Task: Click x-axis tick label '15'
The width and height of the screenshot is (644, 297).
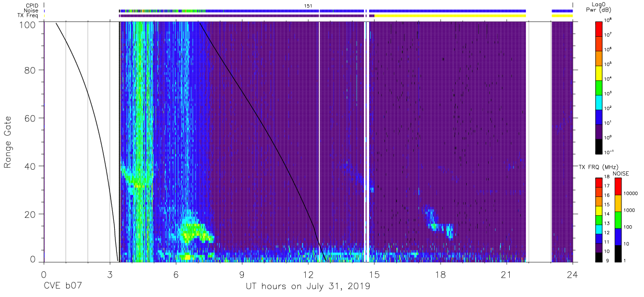Action: coord(374,274)
